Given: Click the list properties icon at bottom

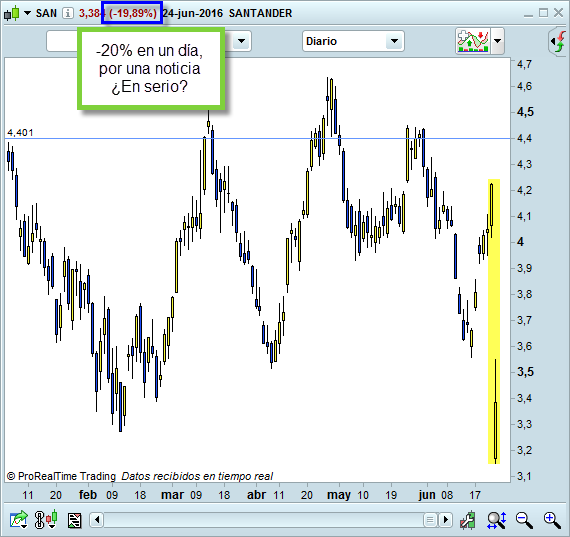Looking at the screenshot, I should [75, 520].
